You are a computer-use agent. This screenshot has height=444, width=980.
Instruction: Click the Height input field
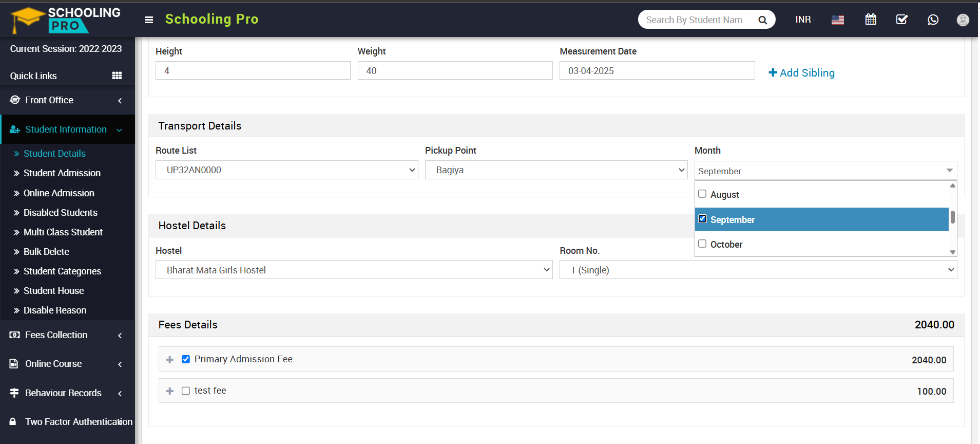[253, 70]
